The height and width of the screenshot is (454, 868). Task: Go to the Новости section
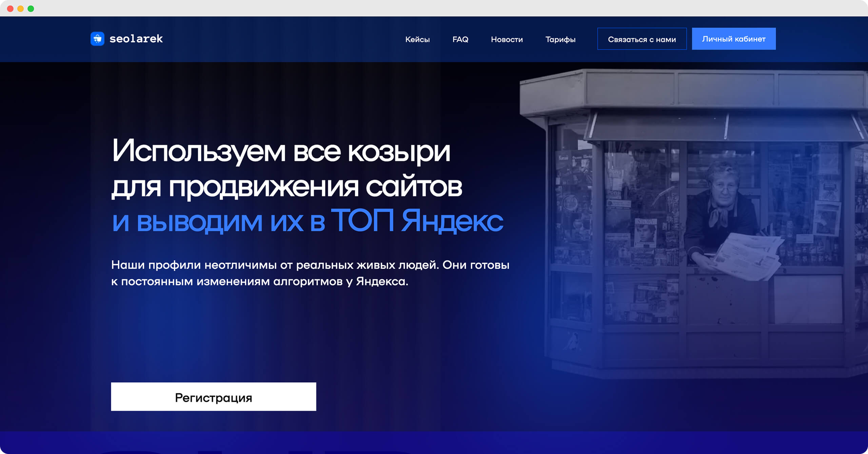coord(507,39)
